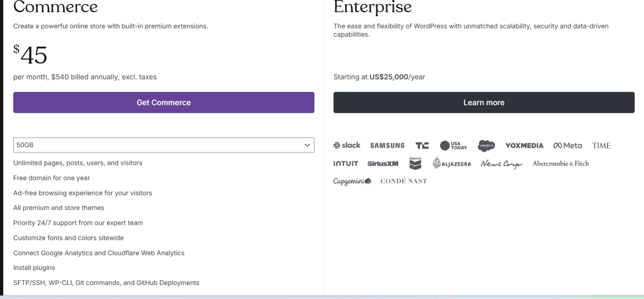Click 'Install plugins' feature
The height and width of the screenshot is (299, 644).
click(34, 268)
